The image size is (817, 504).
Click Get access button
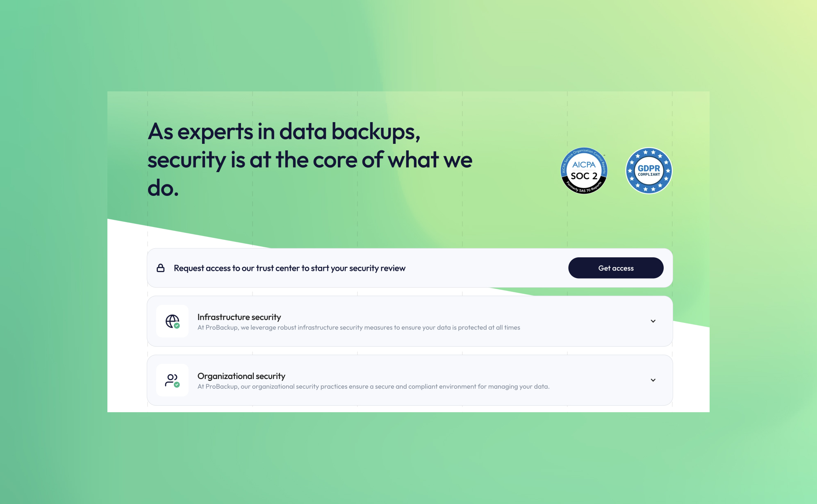616,268
